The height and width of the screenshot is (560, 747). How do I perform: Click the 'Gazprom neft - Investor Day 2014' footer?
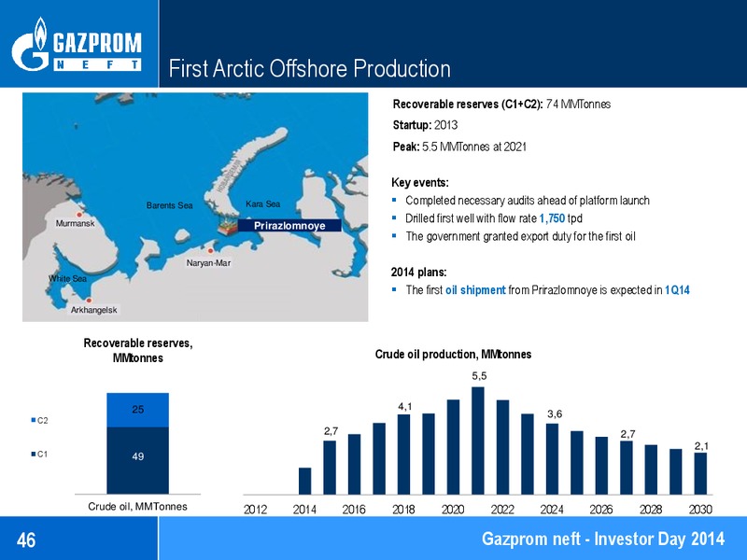pyautogui.click(x=603, y=539)
